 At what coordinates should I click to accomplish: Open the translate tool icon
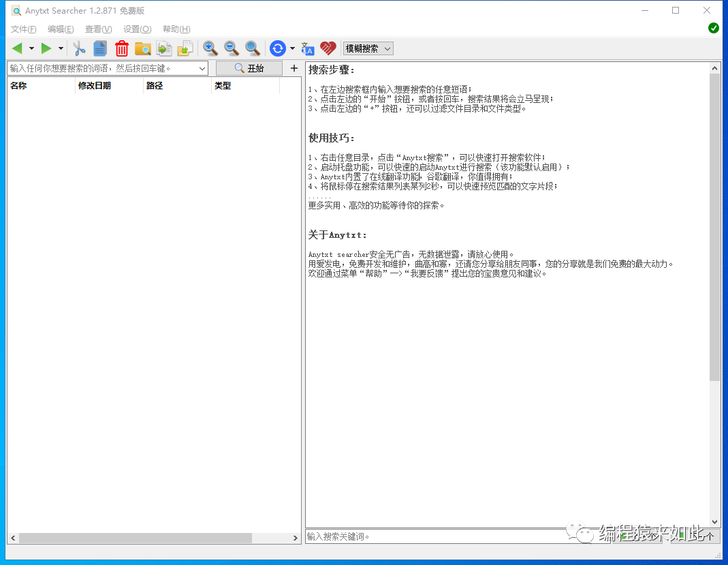[307, 48]
